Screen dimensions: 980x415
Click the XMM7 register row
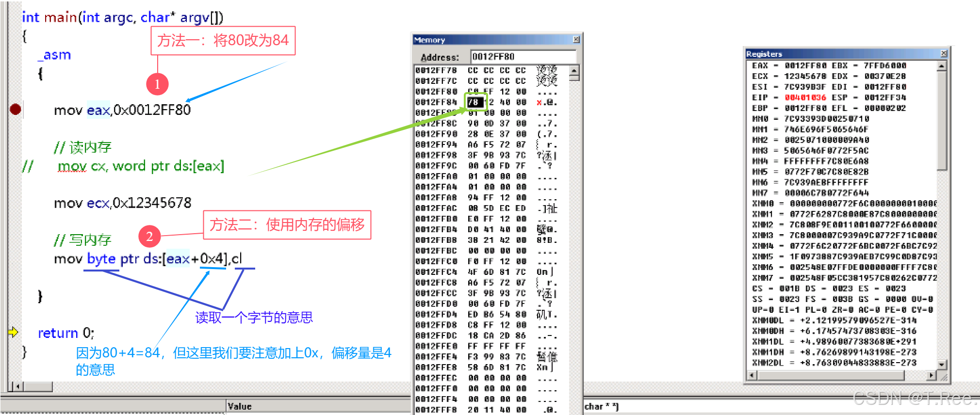pyautogui.click(x=844, y=278)
